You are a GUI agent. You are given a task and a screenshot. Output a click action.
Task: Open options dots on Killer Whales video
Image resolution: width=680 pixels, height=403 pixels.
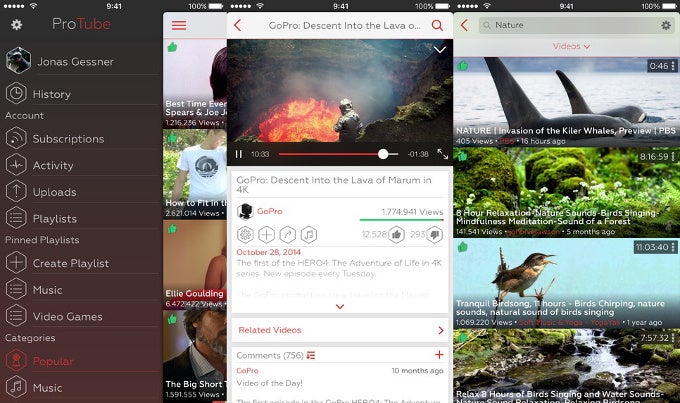pyautogui.click(x=673, y=66)
